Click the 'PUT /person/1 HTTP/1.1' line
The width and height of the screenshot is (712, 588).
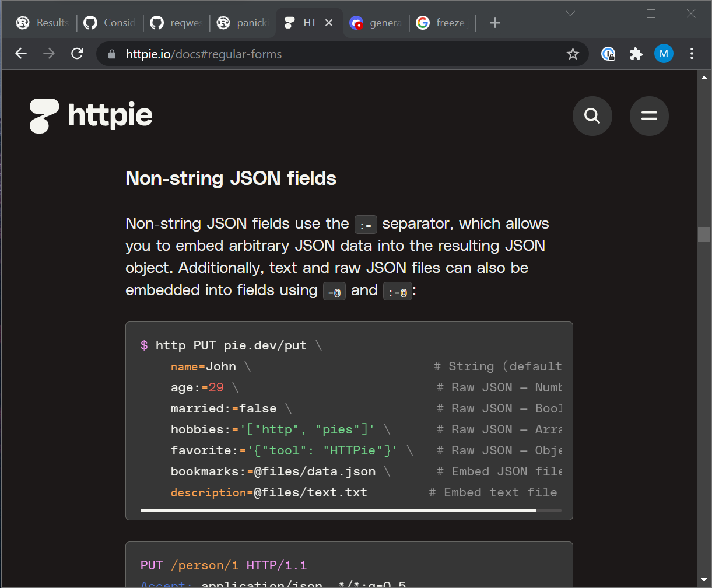[x=223, y=565]
